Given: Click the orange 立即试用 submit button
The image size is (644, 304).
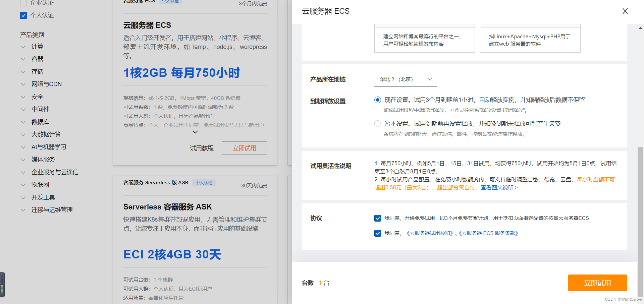Looking at the screenshot, I should tap(597, 283).
